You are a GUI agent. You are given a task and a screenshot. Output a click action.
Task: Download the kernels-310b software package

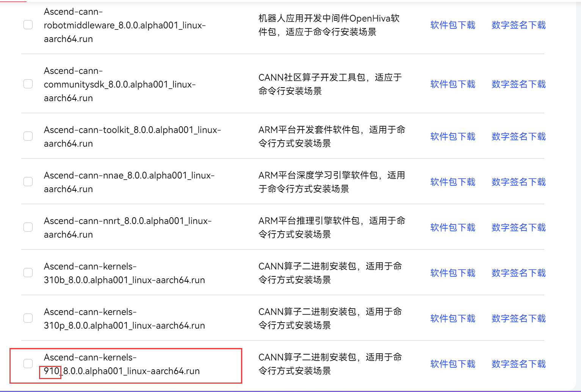(x=453, y=273)
